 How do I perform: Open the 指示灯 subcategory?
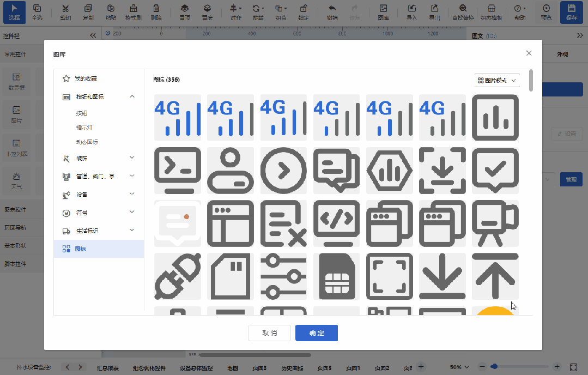pos(84,127)
